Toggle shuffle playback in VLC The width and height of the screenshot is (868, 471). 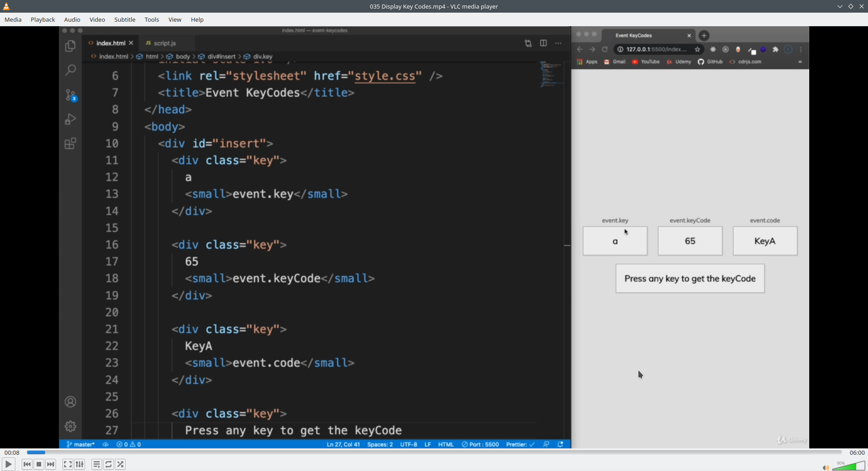pos(120,464)
